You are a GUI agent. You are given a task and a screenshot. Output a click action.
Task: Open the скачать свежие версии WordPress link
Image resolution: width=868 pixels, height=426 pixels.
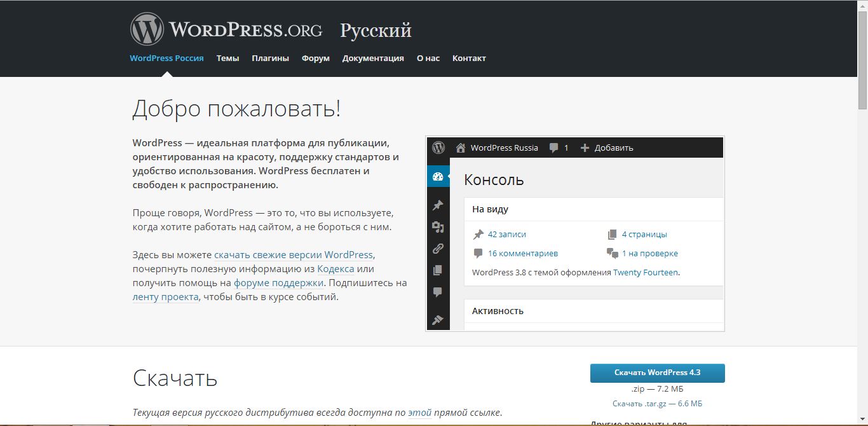point(294,255)
